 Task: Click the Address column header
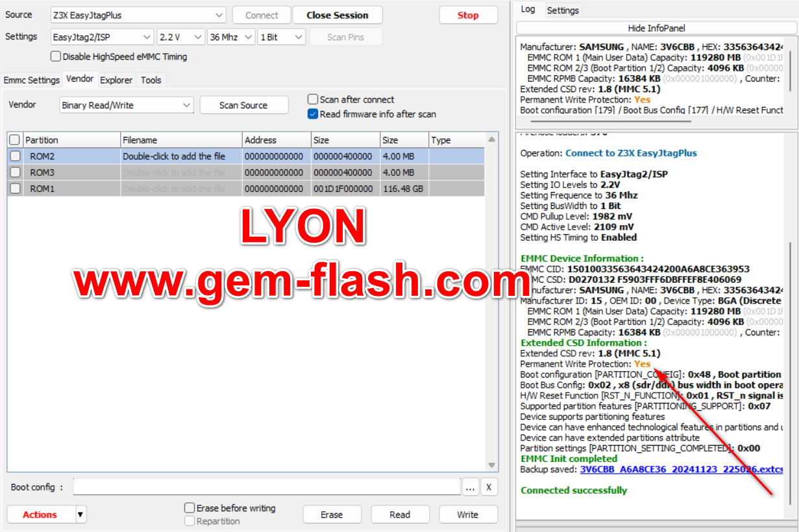point(277,140)
